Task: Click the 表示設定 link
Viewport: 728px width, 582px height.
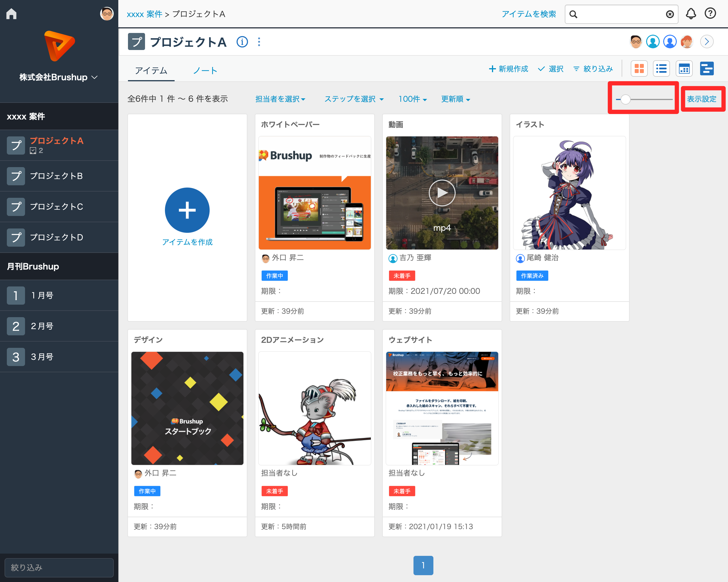Action: click(x=701, y=99)
